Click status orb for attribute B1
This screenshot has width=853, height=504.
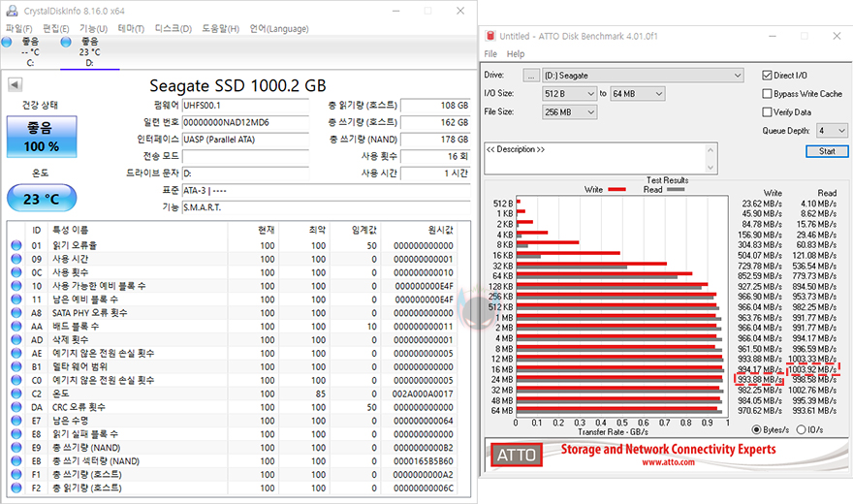coord(16,366)
